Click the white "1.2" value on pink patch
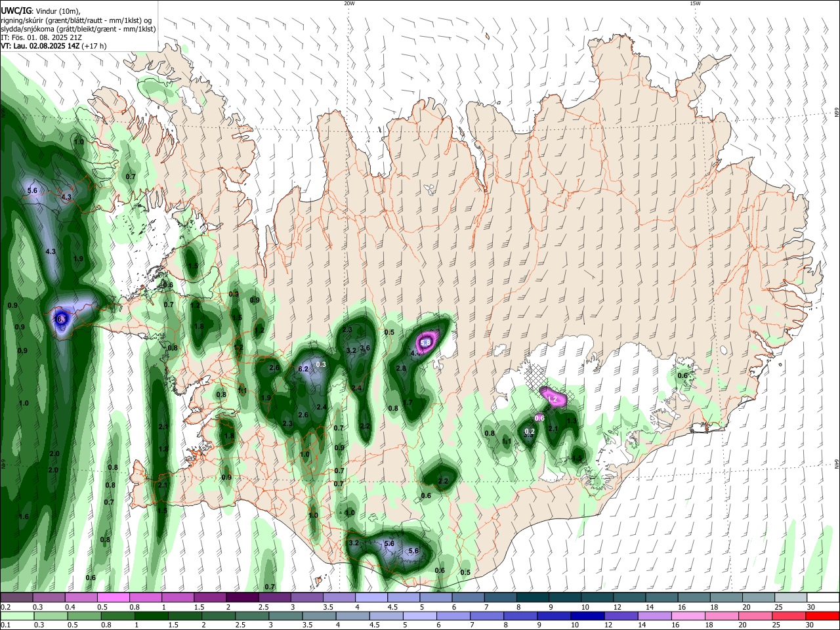The width and height of the screenshot is (840, 630). (552, 399)
